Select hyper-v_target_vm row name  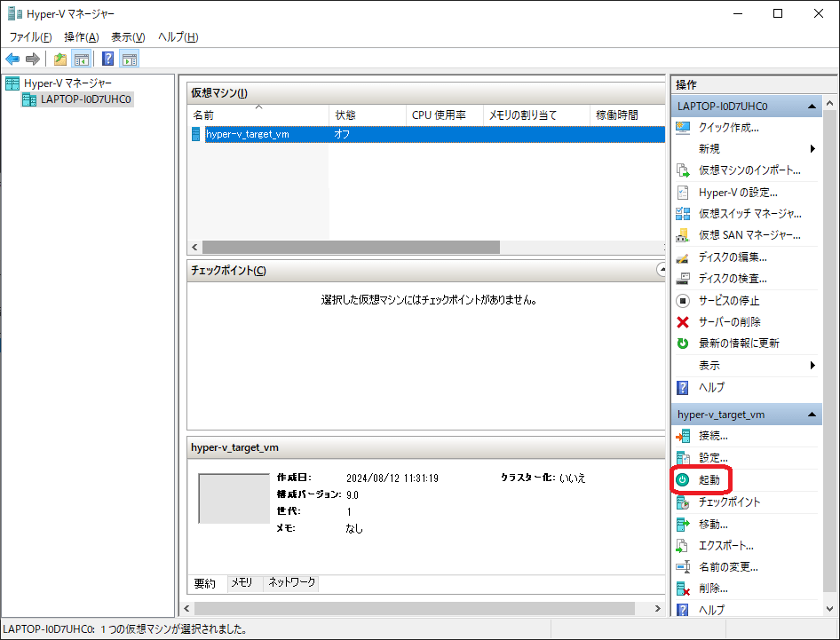tap(248, 134)
